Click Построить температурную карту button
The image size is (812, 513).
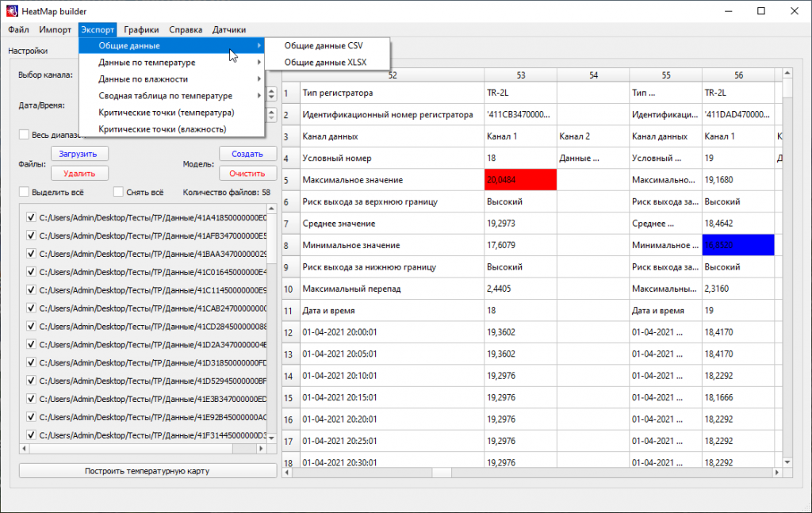click(x=147, y=471)
